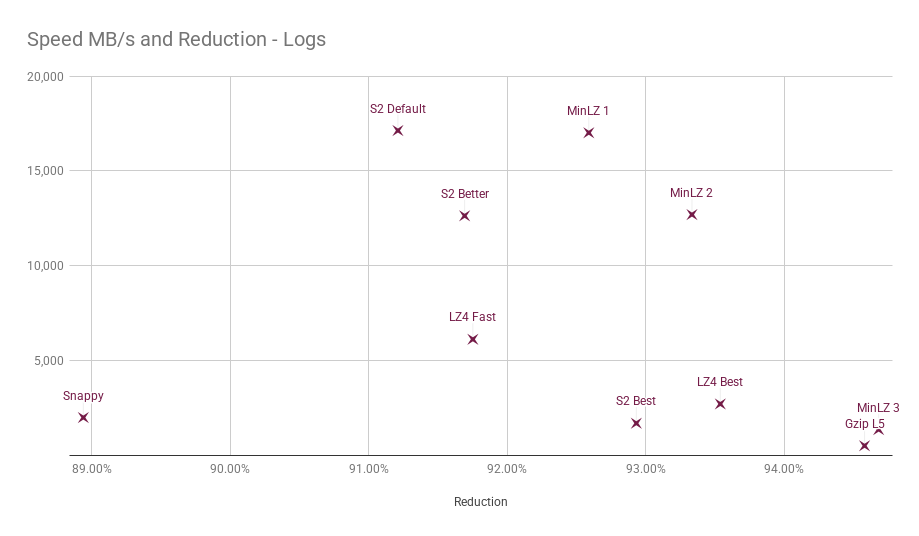The height and width of the screenshot is (536, 919).
Task: Select the Reduction x-axis title
Action: (x=481, y=502)
